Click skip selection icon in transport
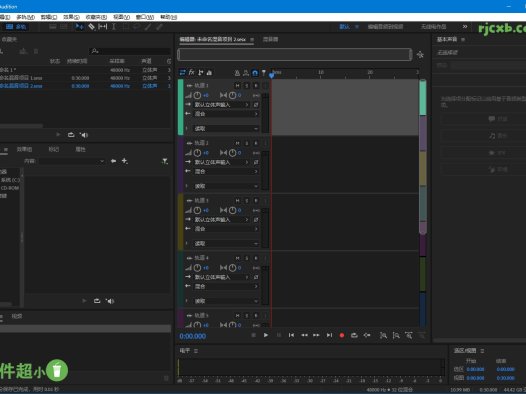The height and width of the screenshot is (394, 526). 367,335
